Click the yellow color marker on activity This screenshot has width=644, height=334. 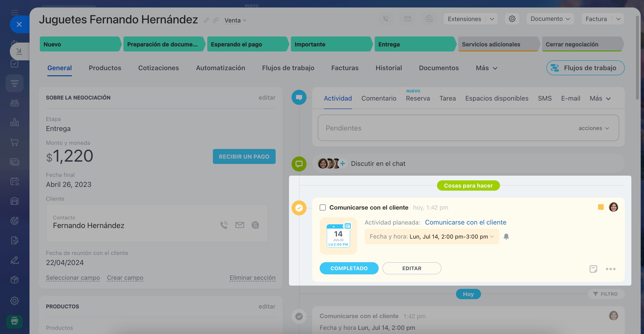click(600, 207)
